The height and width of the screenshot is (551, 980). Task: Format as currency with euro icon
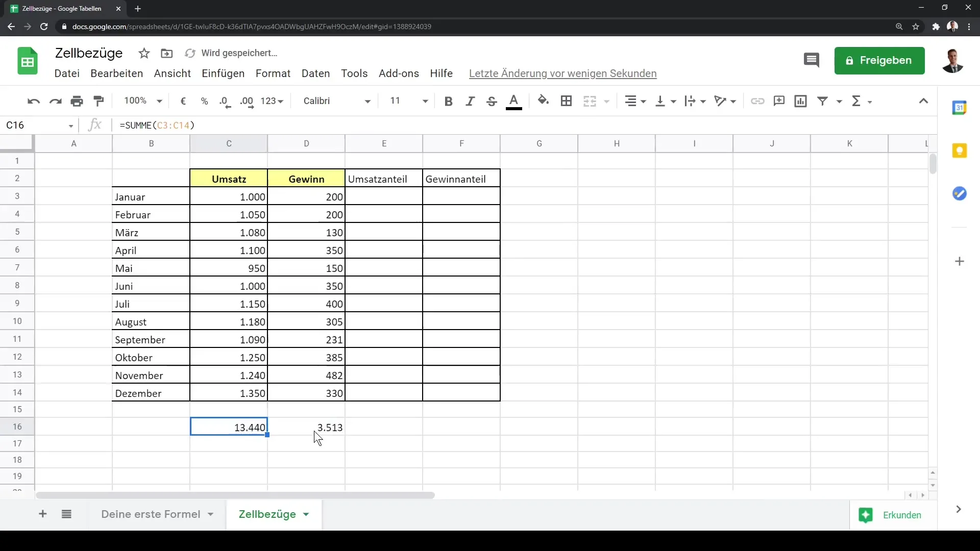[183, 101]
